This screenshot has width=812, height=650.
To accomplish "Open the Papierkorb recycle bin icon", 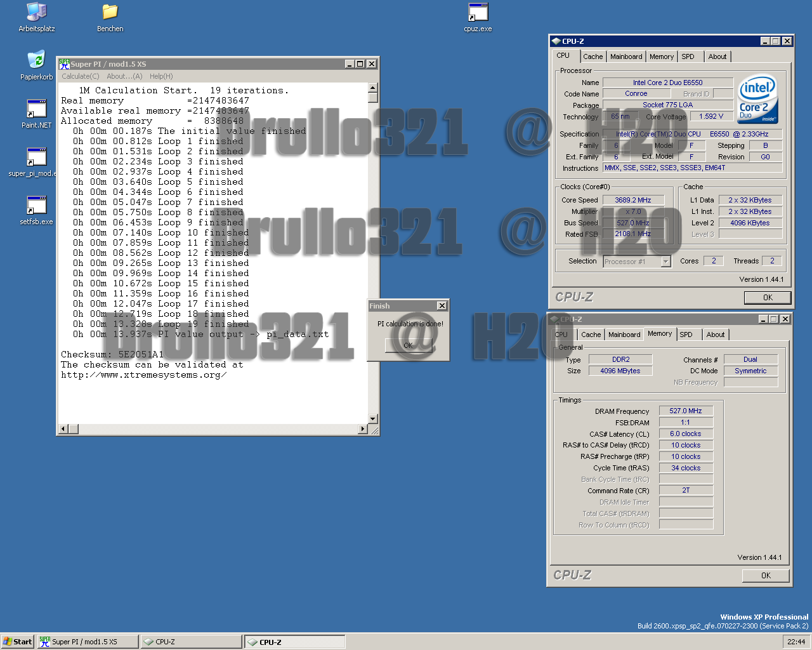I will click(x=37, y=65).
